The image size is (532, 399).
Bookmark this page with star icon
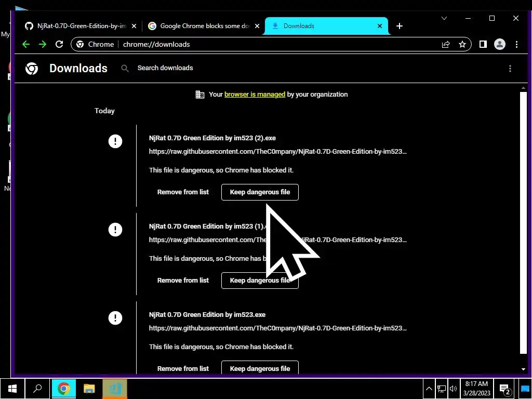coord(462,45)
